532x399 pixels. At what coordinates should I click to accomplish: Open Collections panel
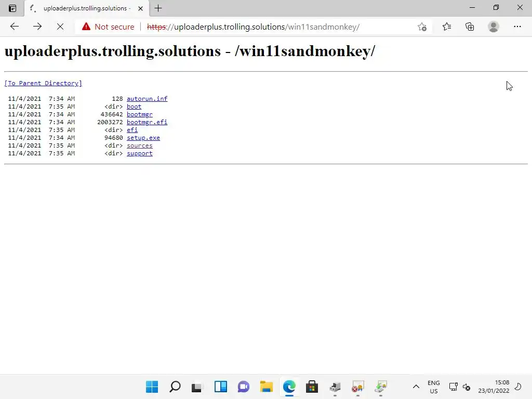point(470,26)
